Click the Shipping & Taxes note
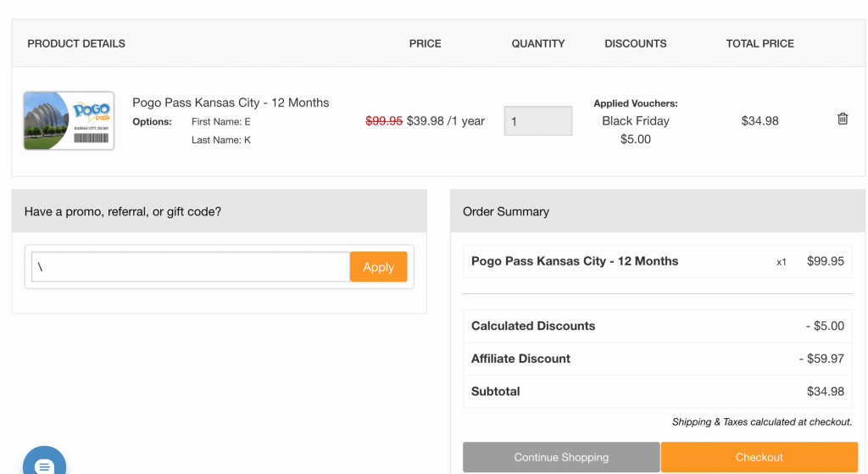This screenshot has height=474, width=868. point(762,422)
